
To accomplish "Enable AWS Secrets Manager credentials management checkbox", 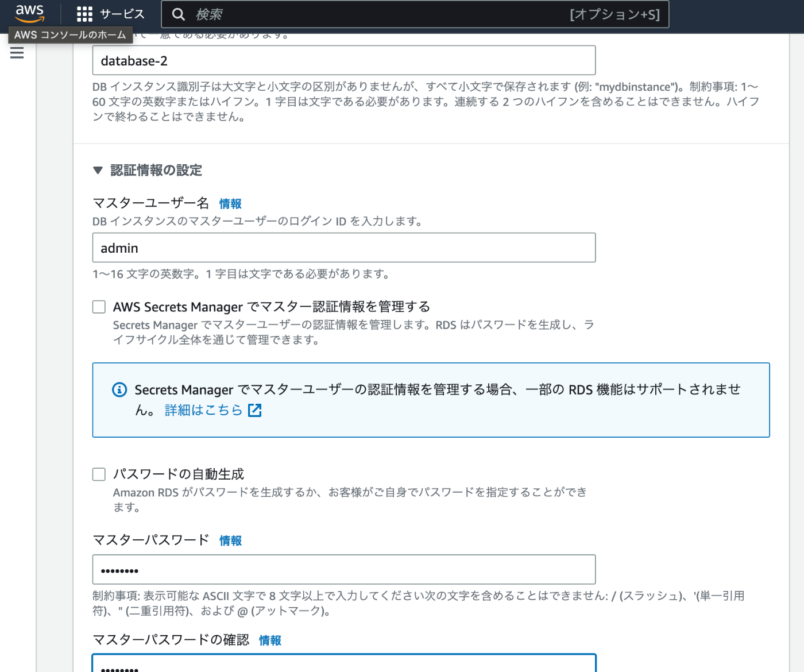I will (99, 307).
